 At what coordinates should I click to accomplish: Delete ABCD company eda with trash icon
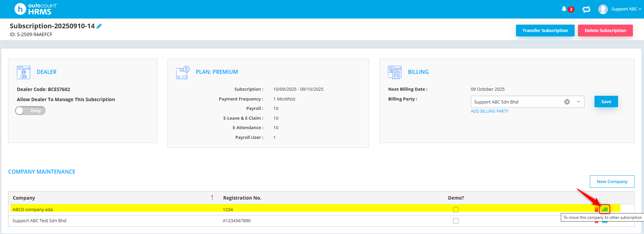pos(597,210)
